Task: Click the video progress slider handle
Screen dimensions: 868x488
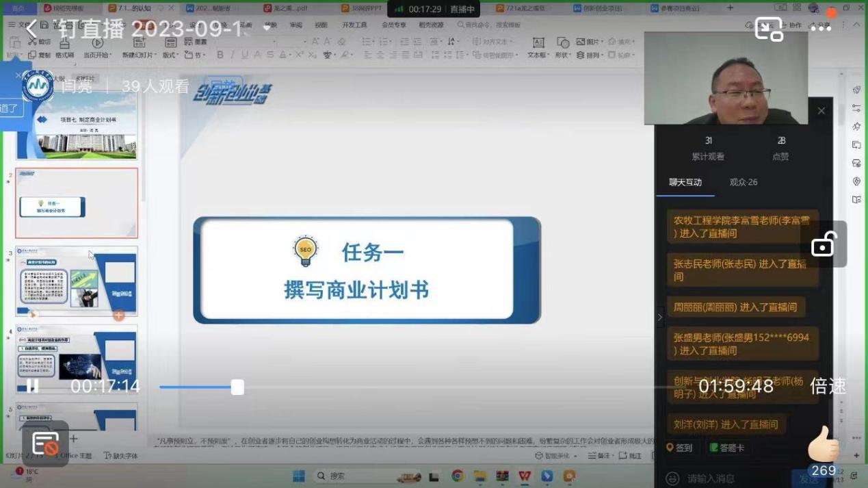Action: click(237, 387)
